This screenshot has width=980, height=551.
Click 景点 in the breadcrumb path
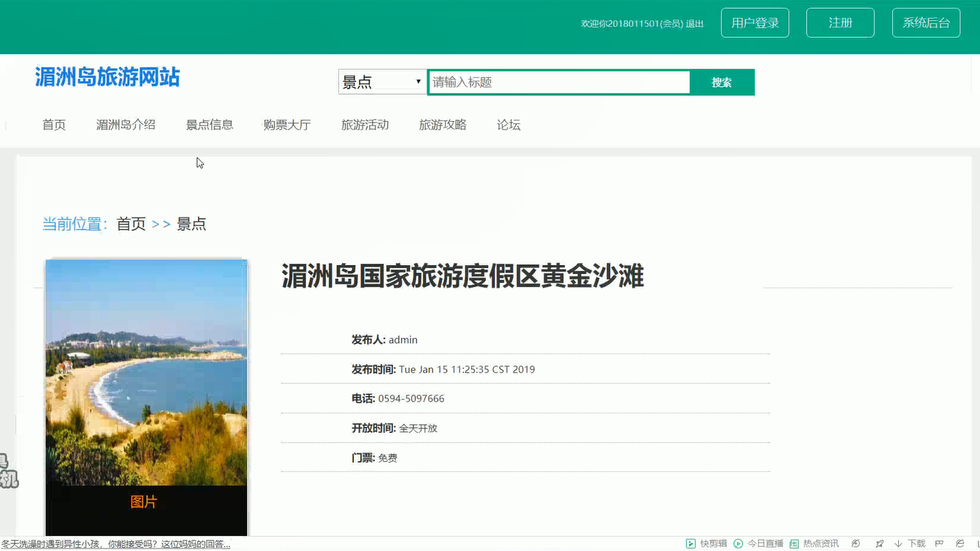[192, 224]
